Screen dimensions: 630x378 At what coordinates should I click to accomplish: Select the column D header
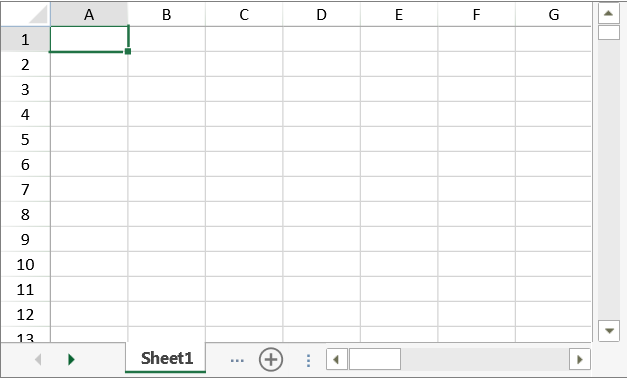321,15
